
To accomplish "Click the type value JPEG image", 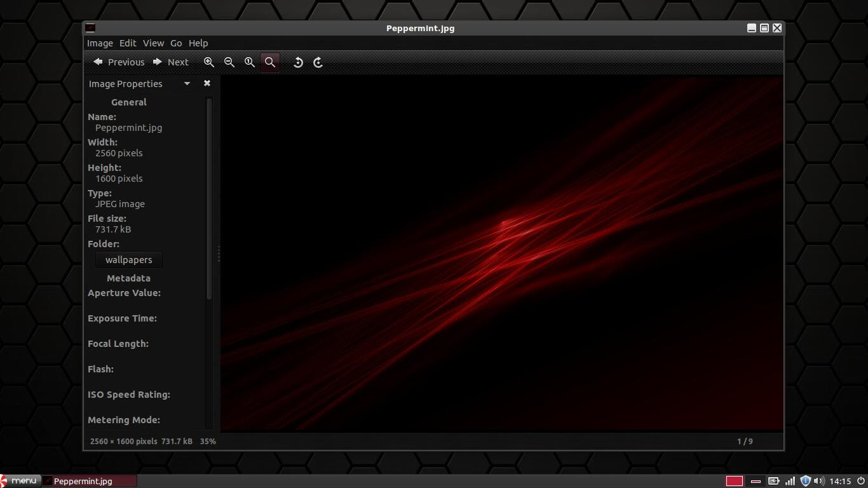I will point(120,204).
